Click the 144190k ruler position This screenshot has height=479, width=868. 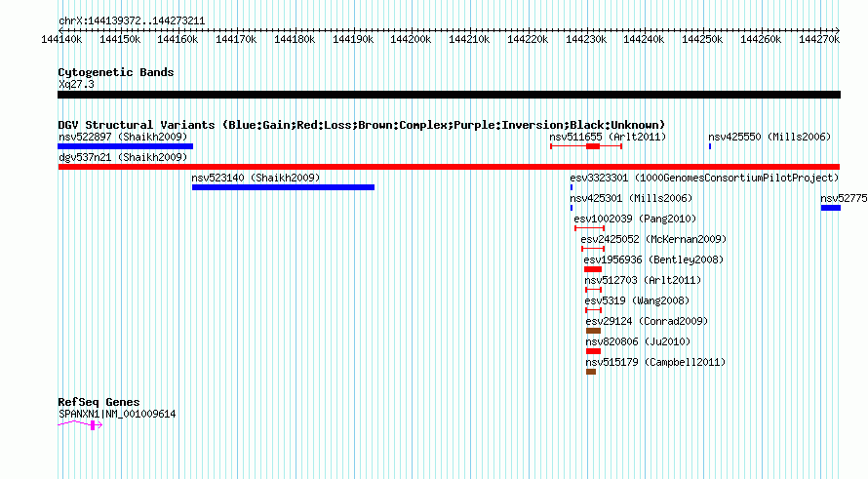pyautogui.click(x=353, y=39)
